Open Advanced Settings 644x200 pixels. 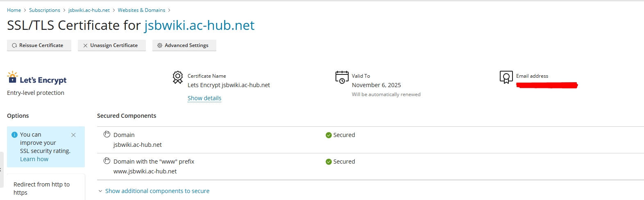coord(184,45)
